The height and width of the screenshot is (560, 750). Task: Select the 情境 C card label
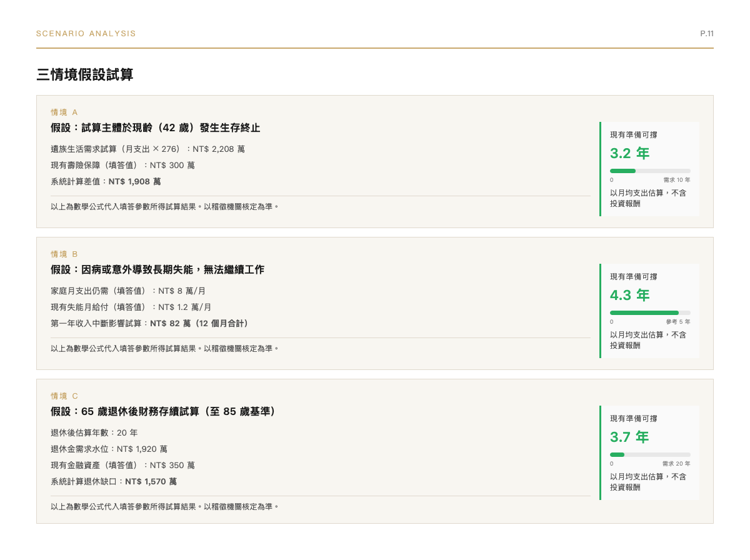(x=63, y=396)
